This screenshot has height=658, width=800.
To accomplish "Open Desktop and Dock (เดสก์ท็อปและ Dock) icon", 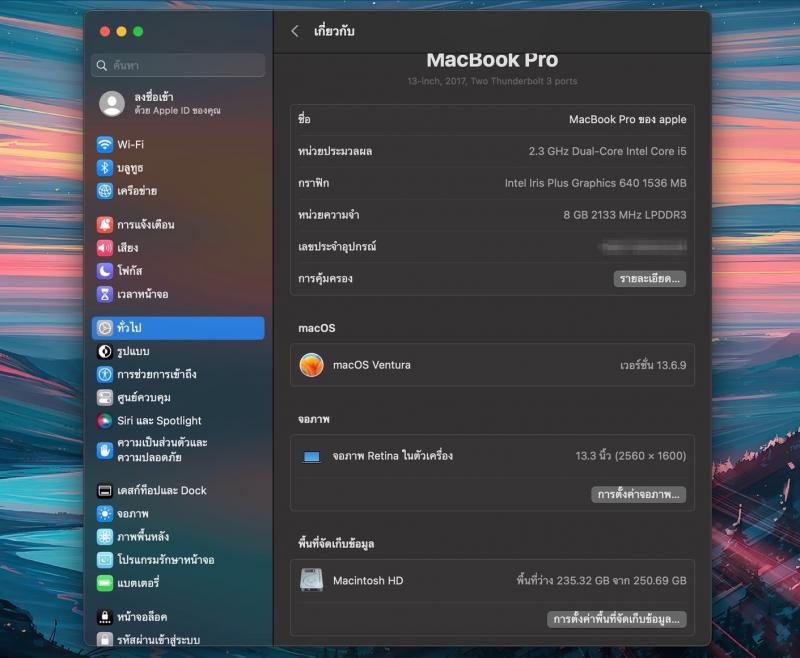I will coord(105,491).
